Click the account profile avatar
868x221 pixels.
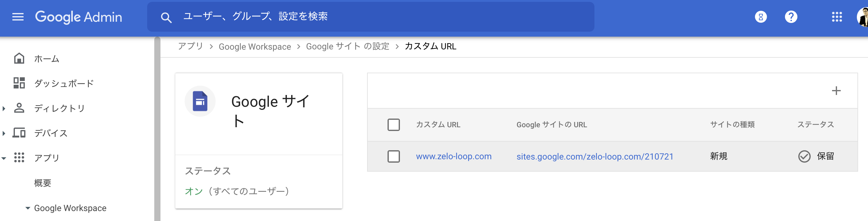(863, 17)
